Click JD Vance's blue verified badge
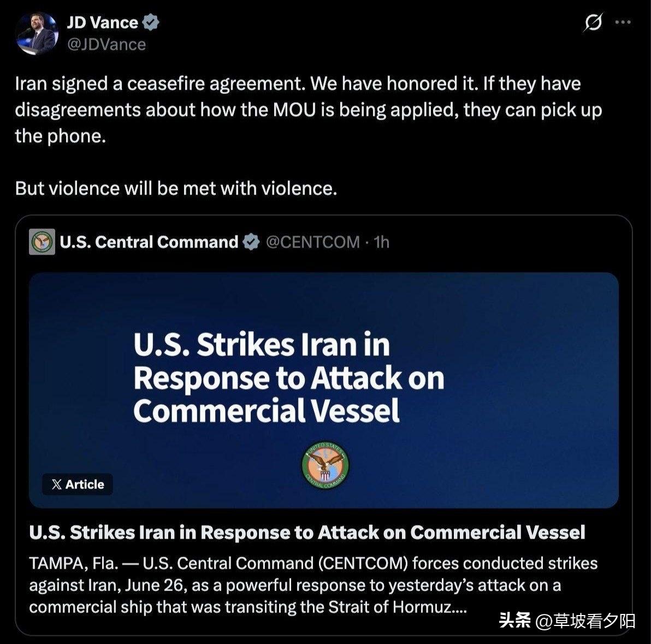651x644 pixels. (x=151, y=22)
